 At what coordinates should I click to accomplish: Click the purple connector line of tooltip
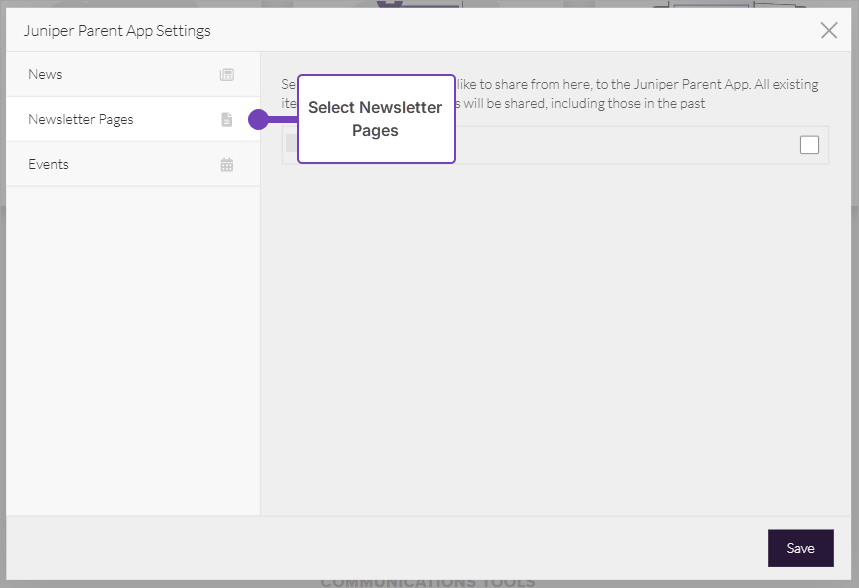coord(283,120)
